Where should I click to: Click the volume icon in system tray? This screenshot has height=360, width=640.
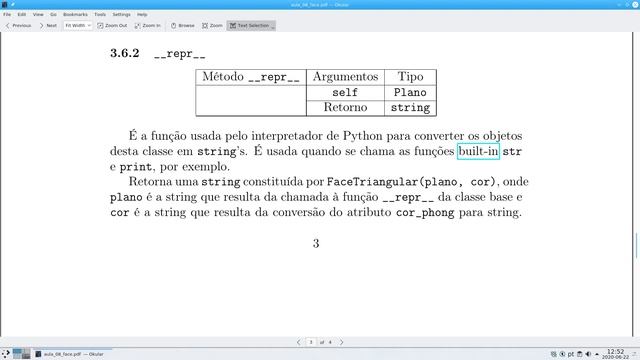pos(588,354)
